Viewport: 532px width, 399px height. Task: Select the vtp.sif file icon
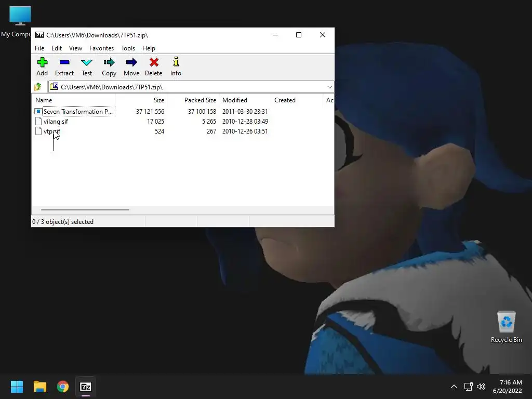(38, 131)
